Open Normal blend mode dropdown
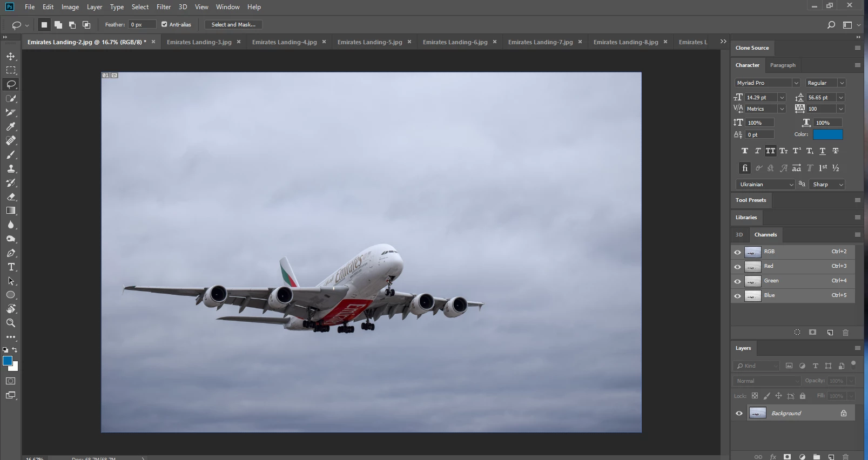868x460 pixels. [x=767, y=381]
